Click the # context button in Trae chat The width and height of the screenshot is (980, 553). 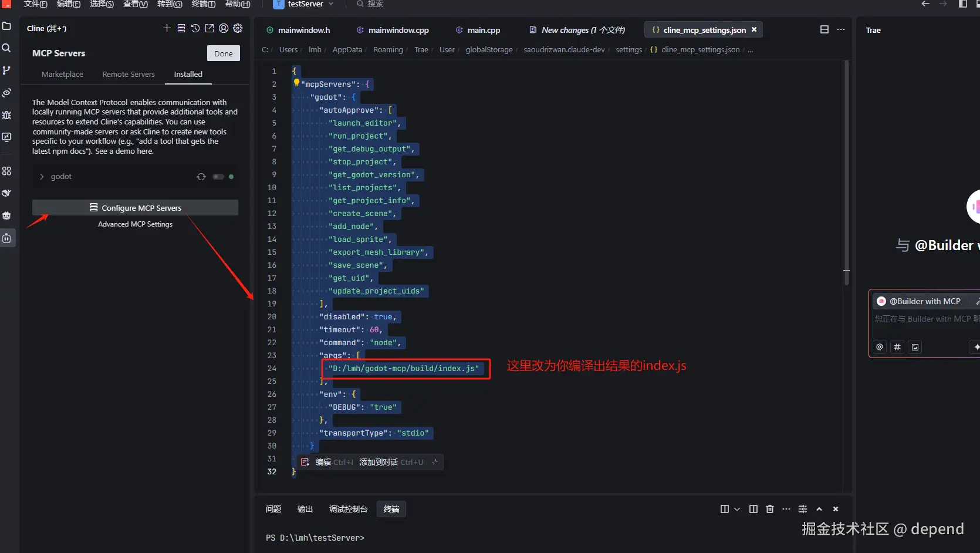tap(897, 347)
